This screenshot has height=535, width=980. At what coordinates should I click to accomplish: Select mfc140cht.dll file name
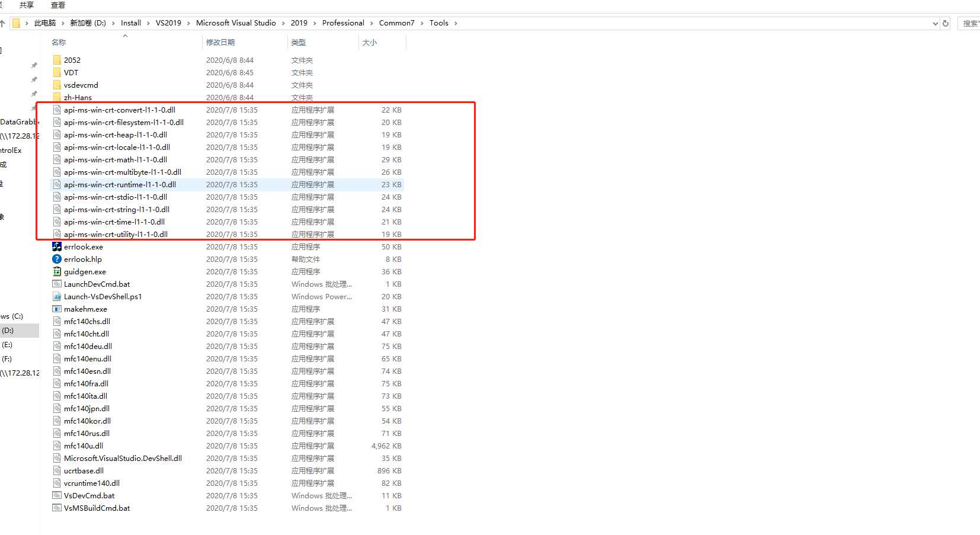coord(87,334)
